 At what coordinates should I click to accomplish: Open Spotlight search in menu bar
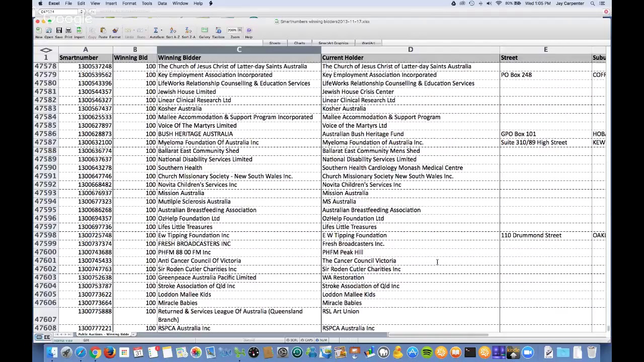[x=593, y=4]
